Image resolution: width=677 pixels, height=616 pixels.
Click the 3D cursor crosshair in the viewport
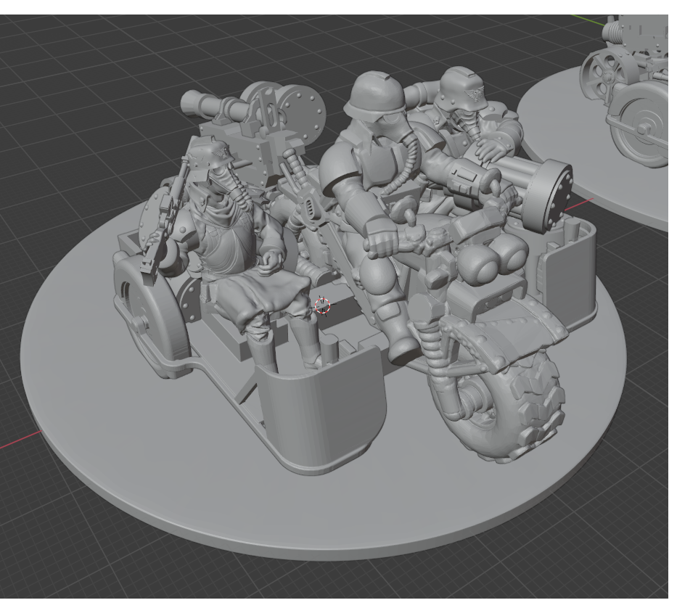coord(322,305)
